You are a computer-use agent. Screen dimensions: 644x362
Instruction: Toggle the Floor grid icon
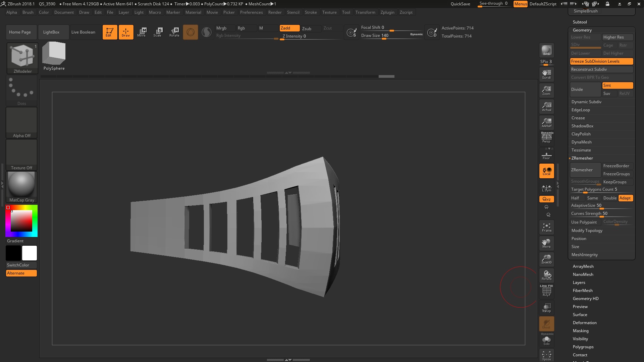[x=546, y=155]
